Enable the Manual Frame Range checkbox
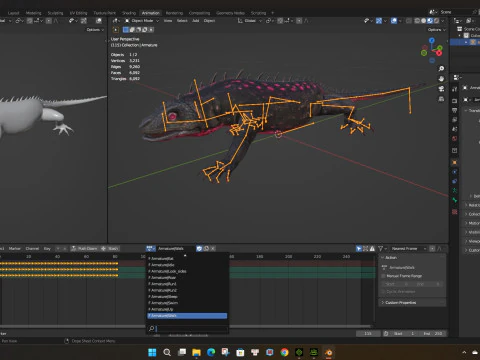This screenshot has width=480, height=360. click(383, 276)
